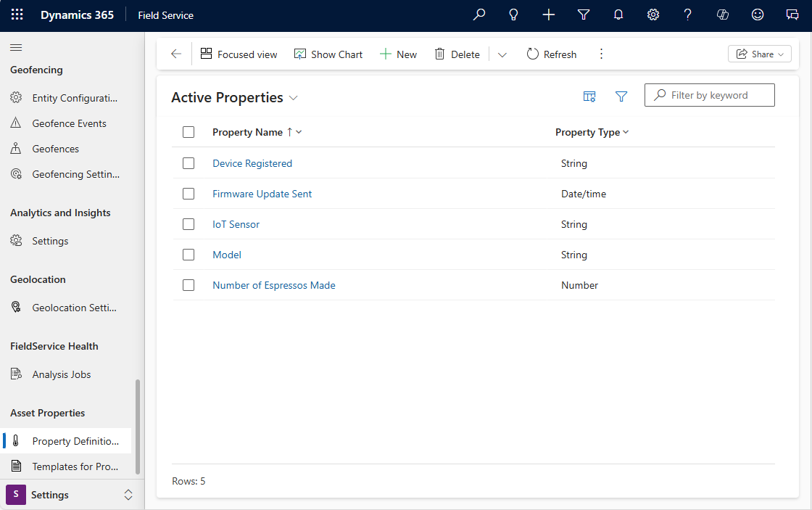This screenshot has height=510, width=812.
Task: Open the filter icon above the grid
Action: pyautogui.click(x=621, y=96)
